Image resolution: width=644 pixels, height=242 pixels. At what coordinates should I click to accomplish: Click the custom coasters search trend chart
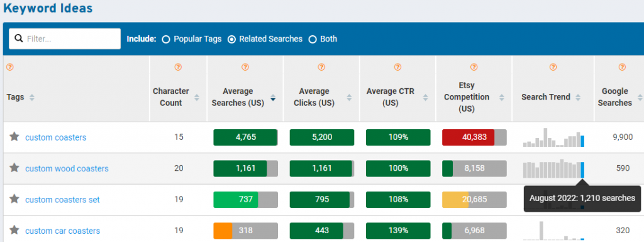553,137
